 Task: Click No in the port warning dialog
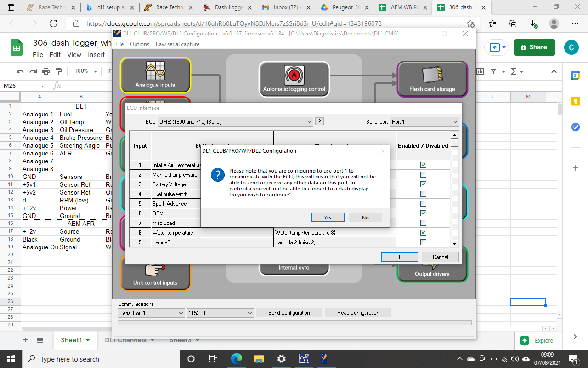(x=365, y=218)
